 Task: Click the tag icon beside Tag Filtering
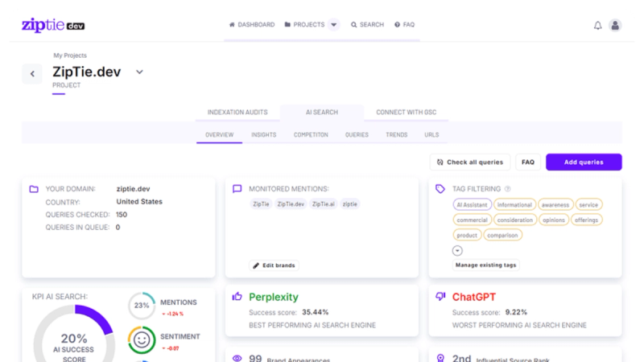pos(440,189)
